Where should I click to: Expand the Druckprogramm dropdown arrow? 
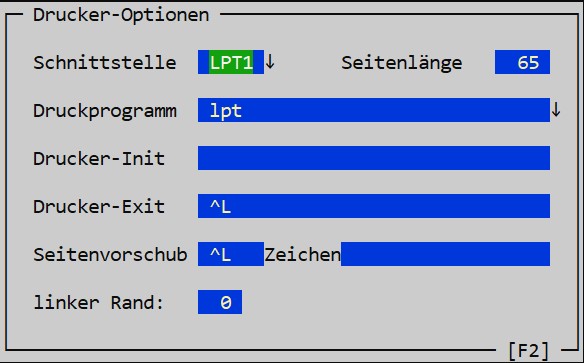tap(556, 110)
